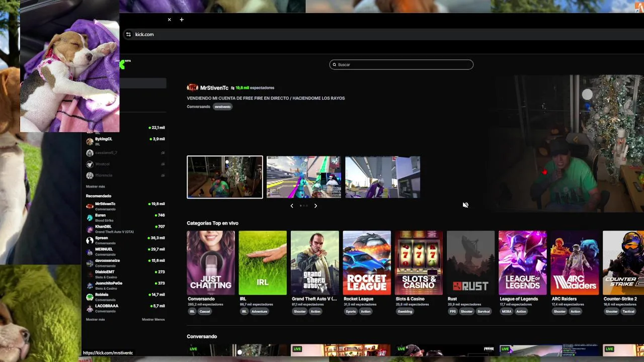Open the Counter-Strike 2 category card
This screenshot has width=644, height=362.
coord(623,262)
